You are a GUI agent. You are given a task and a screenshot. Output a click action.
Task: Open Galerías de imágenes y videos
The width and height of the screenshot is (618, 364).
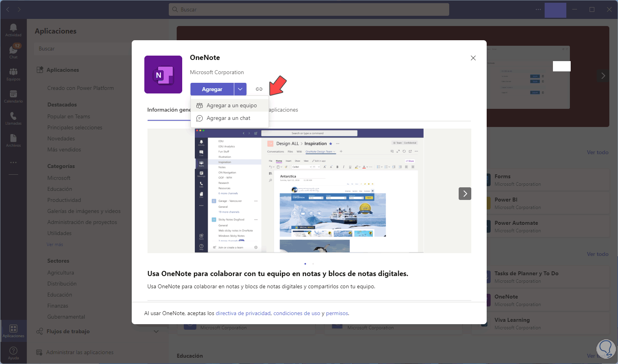[84, 211]
